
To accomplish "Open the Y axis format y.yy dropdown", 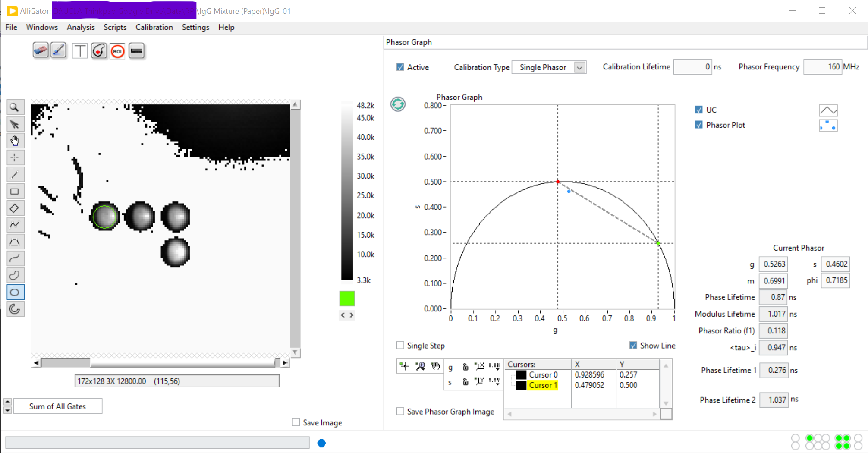I will pos(494,381).
